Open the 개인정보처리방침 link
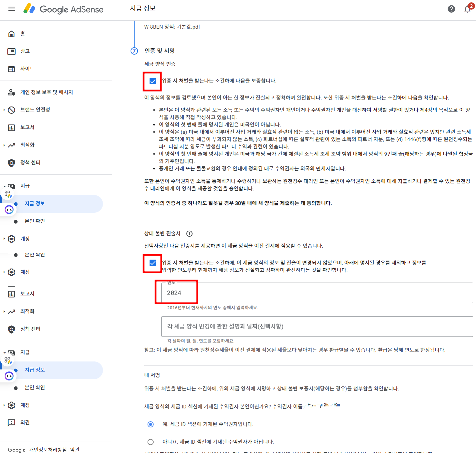 click(48, 449)
